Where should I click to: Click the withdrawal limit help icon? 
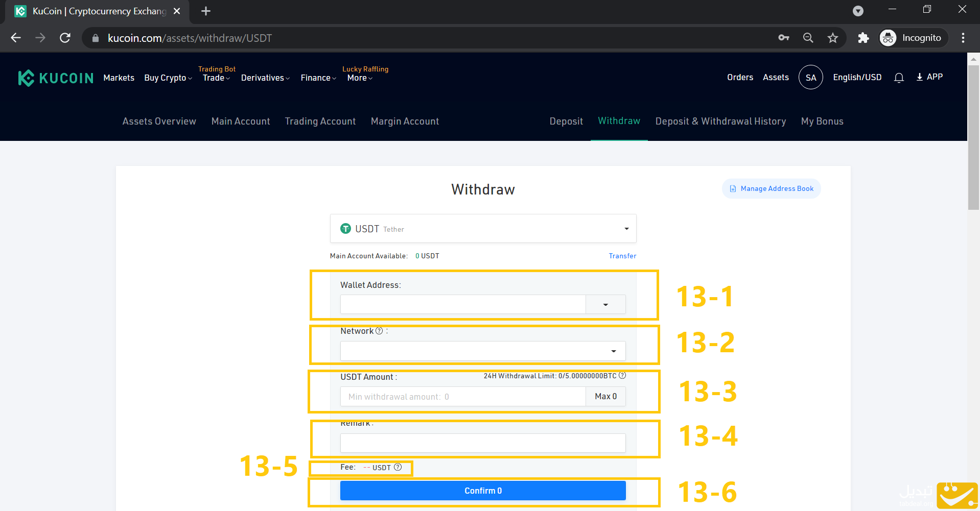click(x=622, y=375)
